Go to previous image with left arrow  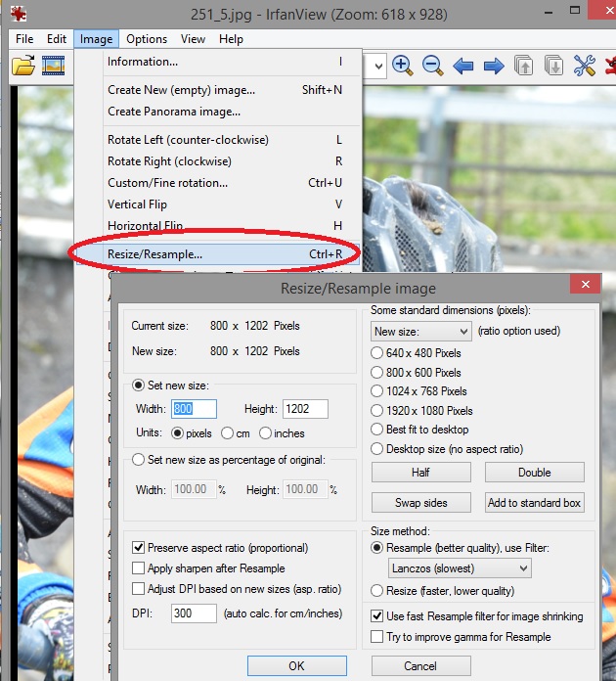[x=462, y=67]
